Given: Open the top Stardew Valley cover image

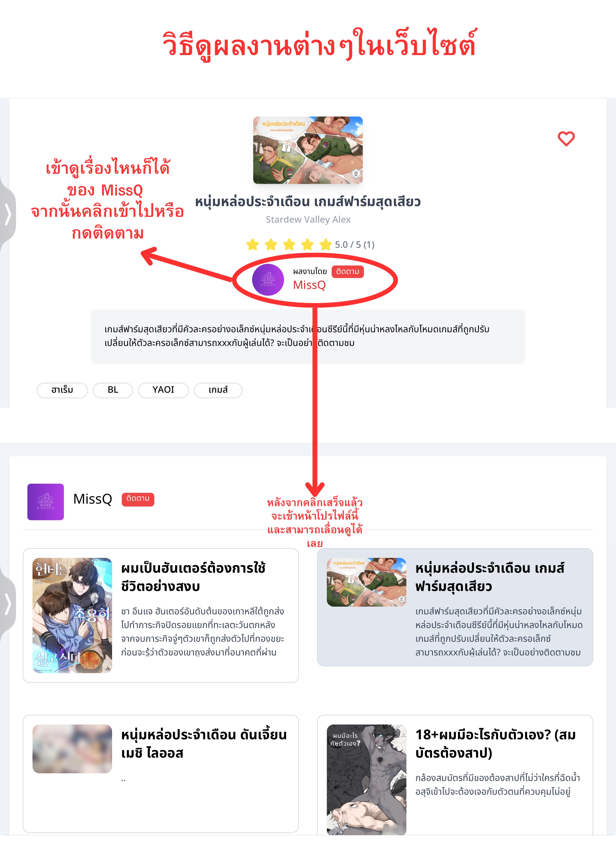Looking at the screenshot, I should [x=308, y=150].
